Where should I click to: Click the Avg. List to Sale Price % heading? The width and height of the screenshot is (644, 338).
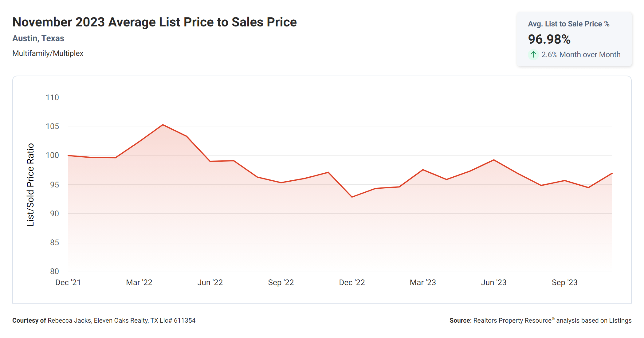coord(568,24)
